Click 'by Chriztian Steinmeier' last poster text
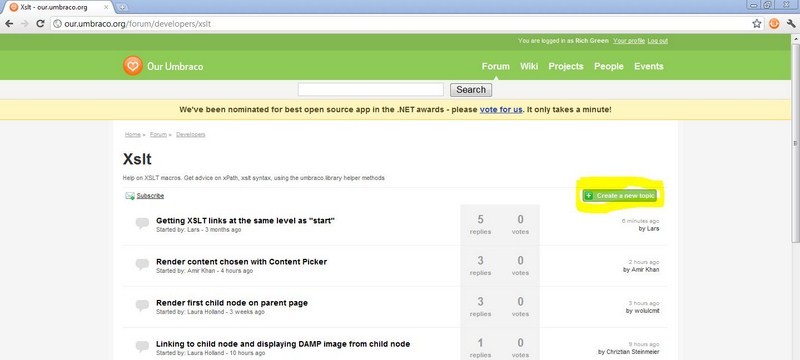This screenshot has height=360, width=800. (x=629, y=352)
